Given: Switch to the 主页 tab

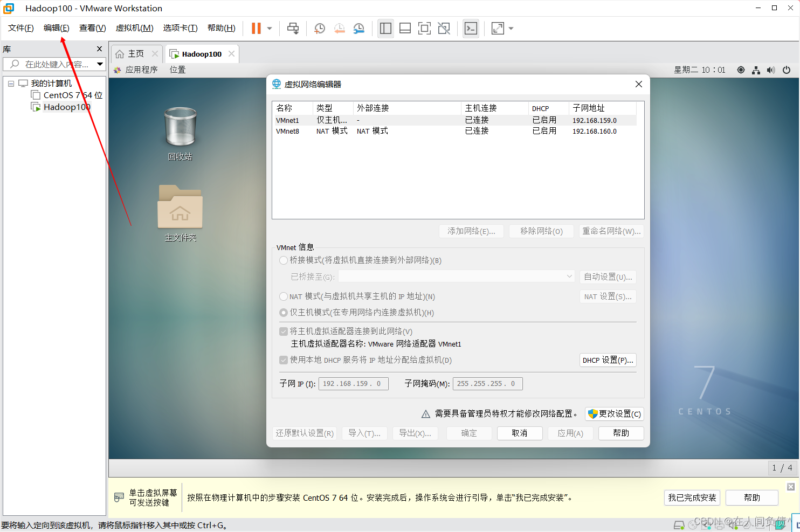Looking at the screenshot, I should click(x=135, y=53).
